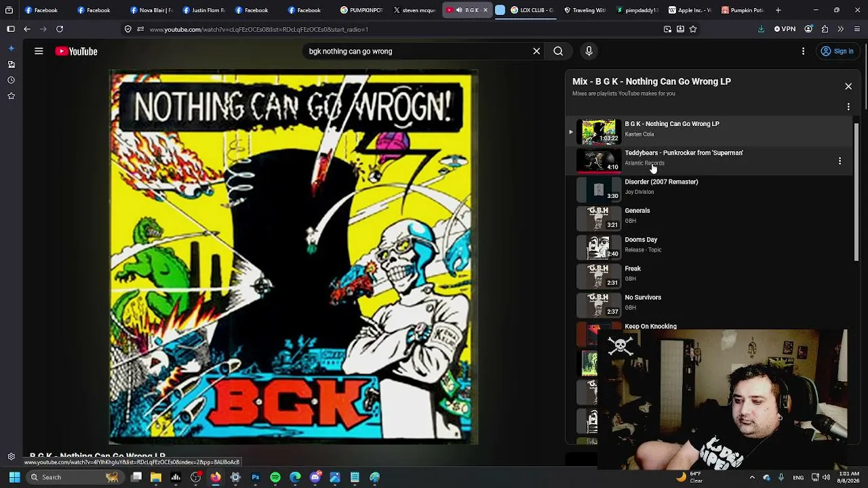Image resolution: width=868 pixels, height=488 pixels.
Task: Open sidebar bookmarks star icon
Action: tap(11, 96)
